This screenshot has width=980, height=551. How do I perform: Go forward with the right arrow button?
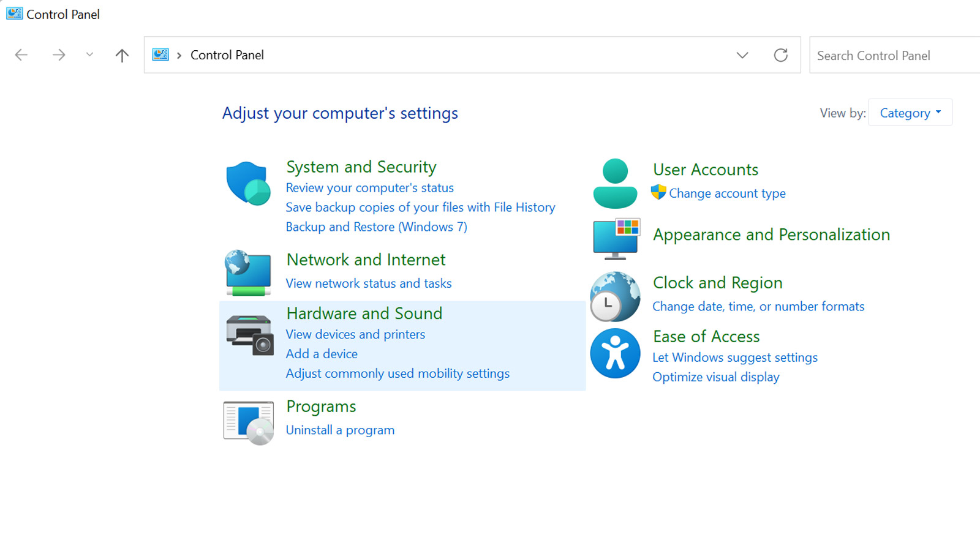coord(59,55)
